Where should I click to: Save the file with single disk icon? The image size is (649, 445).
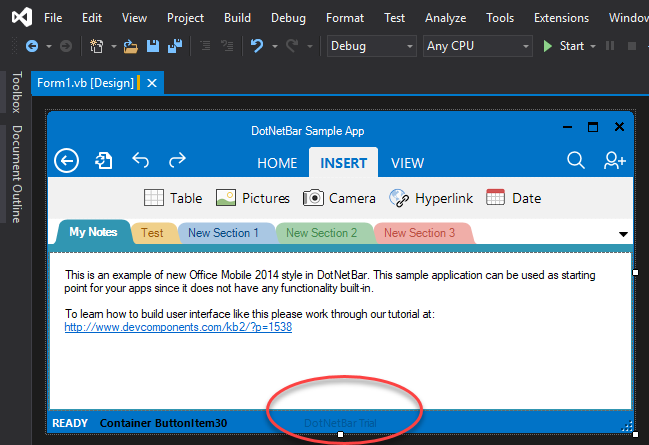tap(153, 46)
